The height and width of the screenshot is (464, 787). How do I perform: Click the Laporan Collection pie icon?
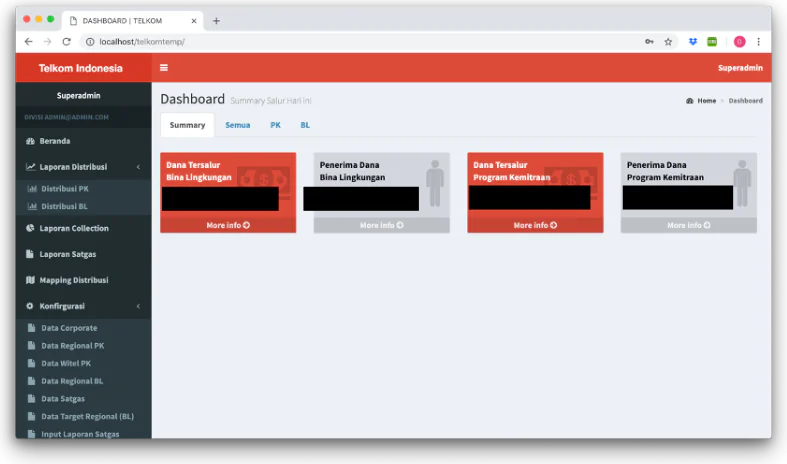coord(30,228)
